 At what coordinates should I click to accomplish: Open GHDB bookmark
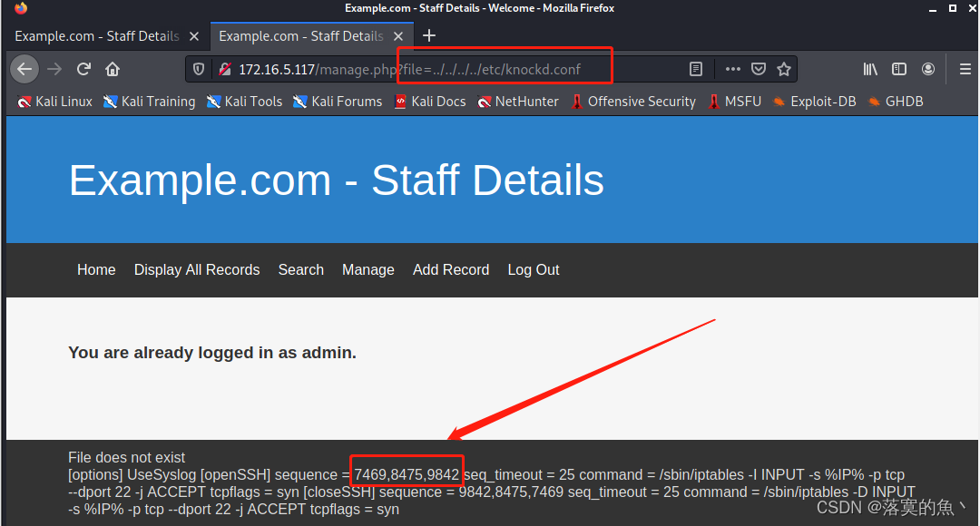895,102
